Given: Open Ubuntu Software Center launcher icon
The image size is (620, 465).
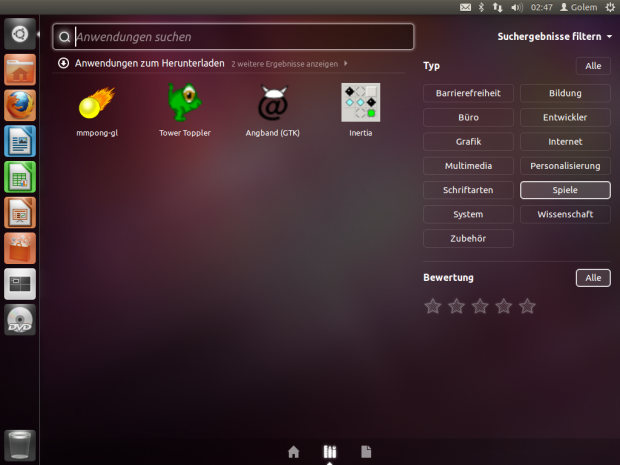Looking at the screenshot, I should click(20, 248).
